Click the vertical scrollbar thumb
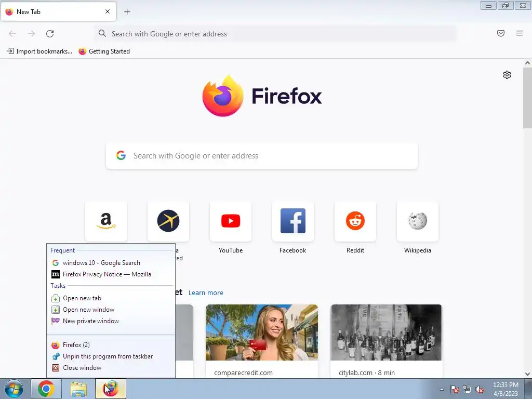 tap(527, 98)
